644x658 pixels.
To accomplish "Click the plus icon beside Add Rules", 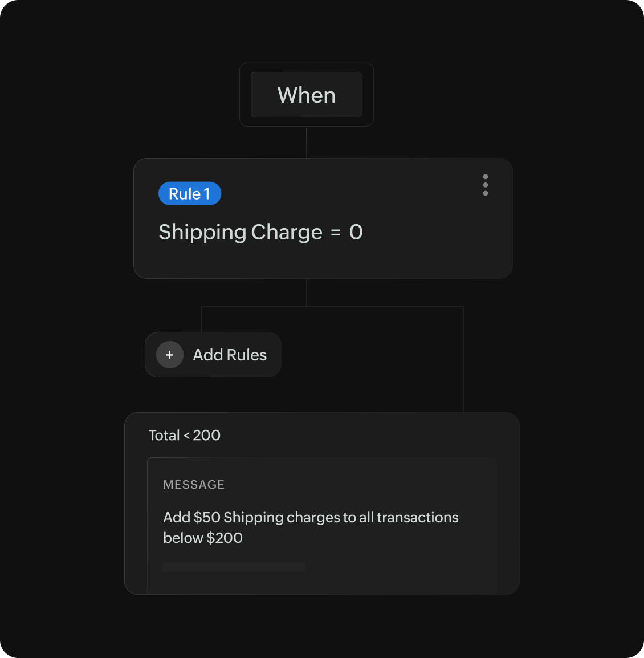I will coord(170,355).
